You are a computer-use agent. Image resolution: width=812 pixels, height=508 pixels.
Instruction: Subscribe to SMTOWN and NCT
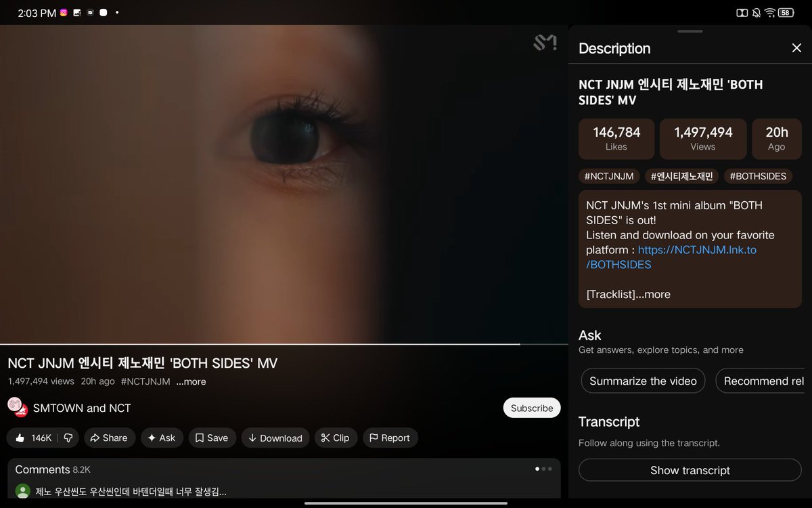[531, 408]
